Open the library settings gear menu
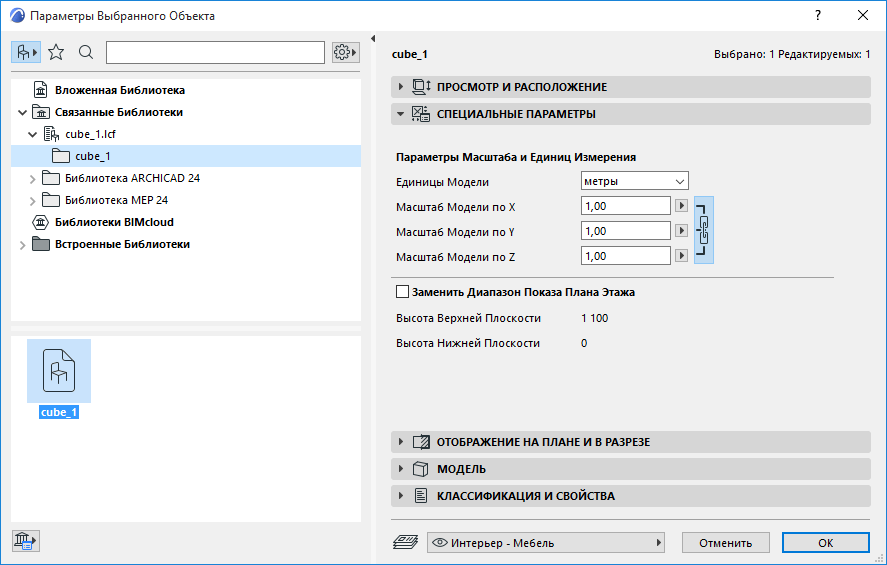This screenshot has height=565, width=887. pos(345,52)
